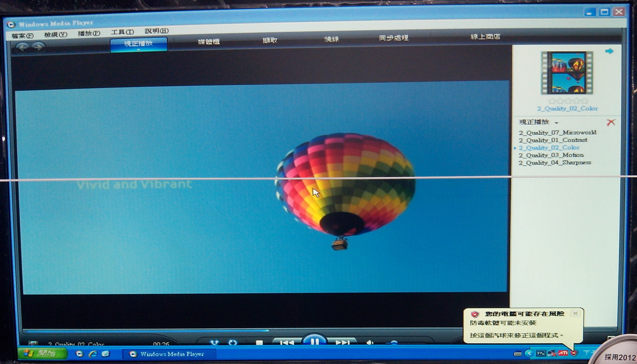The height and width of the screenshot is (364, 637).
Task: Open the 擷取 rip tab
Action: tap(270, 40)
